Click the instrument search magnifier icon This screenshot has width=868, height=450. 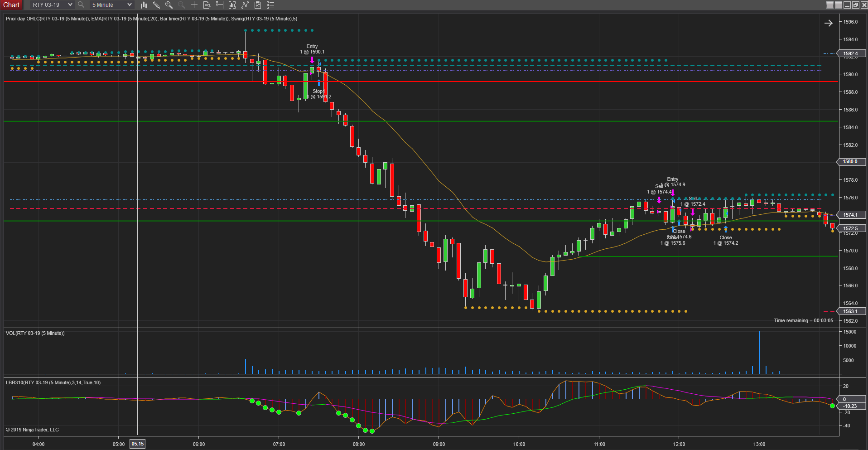click(x=81, y=5)
